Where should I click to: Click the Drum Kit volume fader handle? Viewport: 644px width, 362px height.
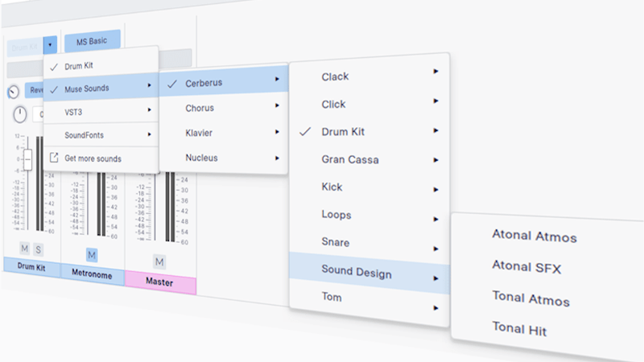[27, 160]
